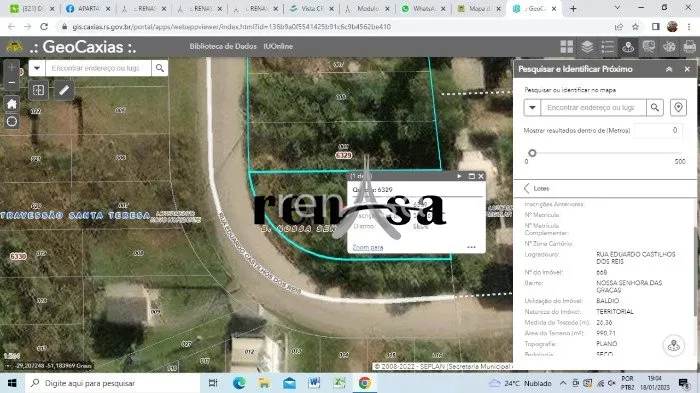Click the browser address bar URL
Screen dimensions: 700x393
(x=232, y=27)
